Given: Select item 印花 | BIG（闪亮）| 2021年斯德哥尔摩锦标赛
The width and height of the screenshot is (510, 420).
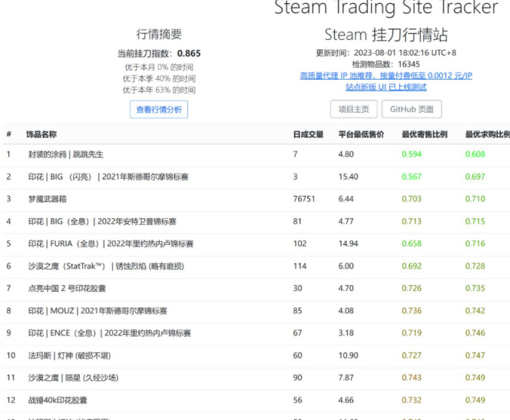Looking at the screenshot, I should pyautogui.click(x=108, y=177).
